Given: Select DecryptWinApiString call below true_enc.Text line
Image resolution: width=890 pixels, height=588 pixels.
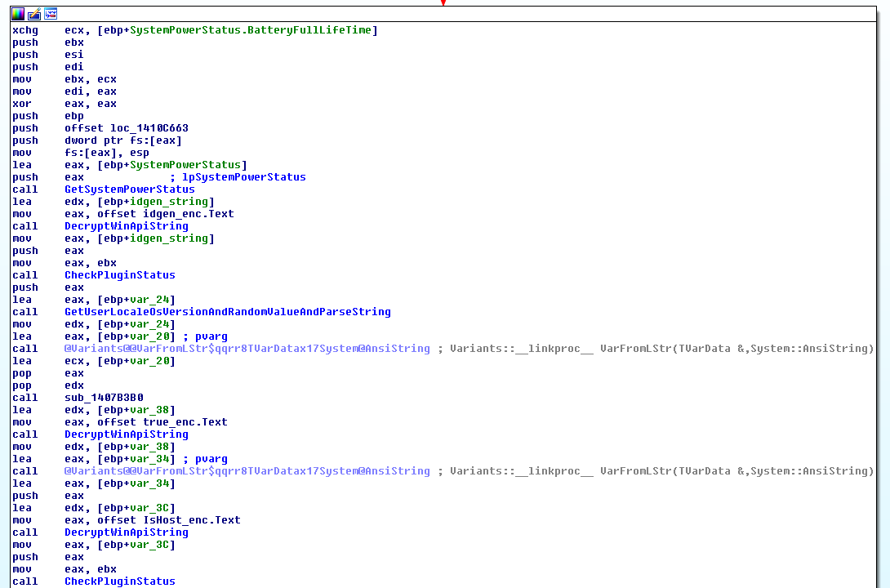Looking at the screenshot, I should (126, 434).
